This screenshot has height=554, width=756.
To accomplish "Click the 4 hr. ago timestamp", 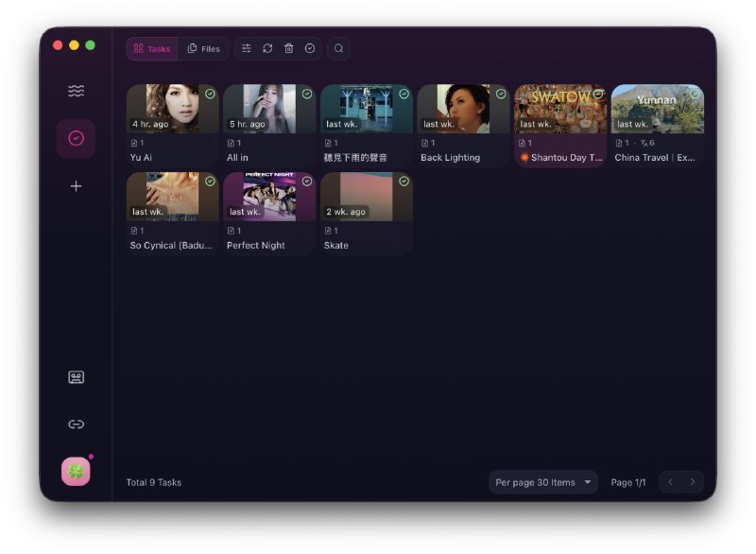I will [x=150, y=124].
